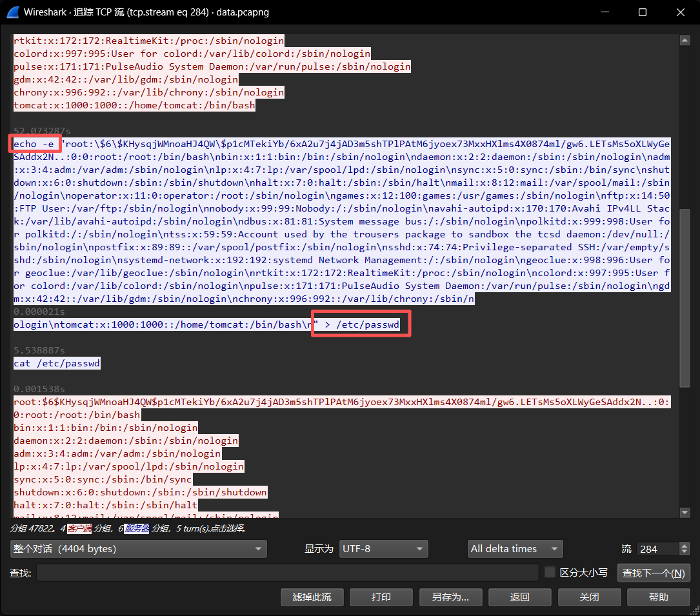700x616 pixels.
Task: Click the 查找 search text field
Action: pyautogui.click(x=288, y=573)
